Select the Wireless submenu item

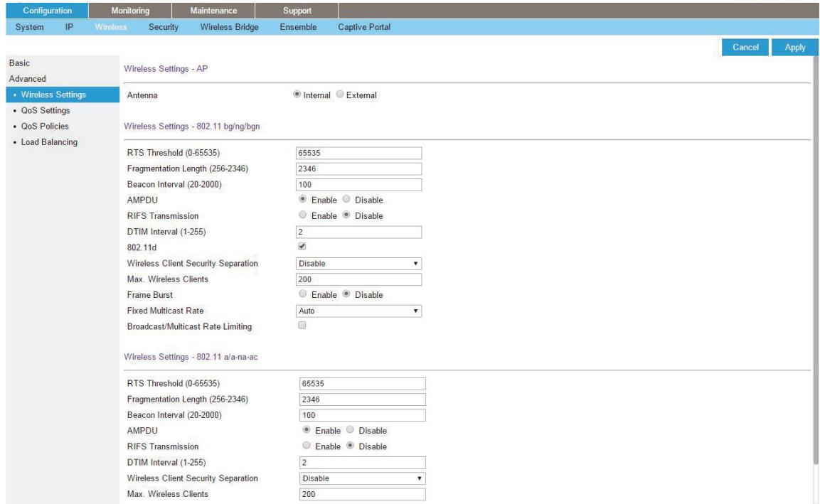point(111,27)
